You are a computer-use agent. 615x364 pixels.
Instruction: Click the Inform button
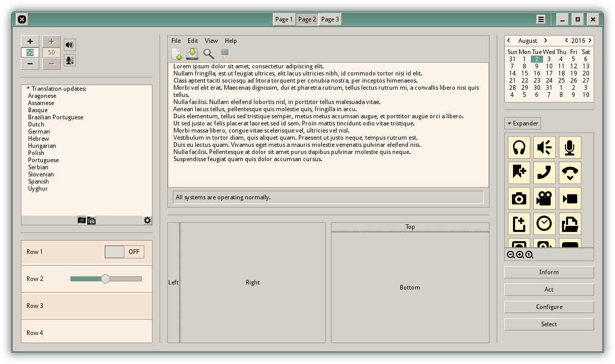(x=549, y=272)
